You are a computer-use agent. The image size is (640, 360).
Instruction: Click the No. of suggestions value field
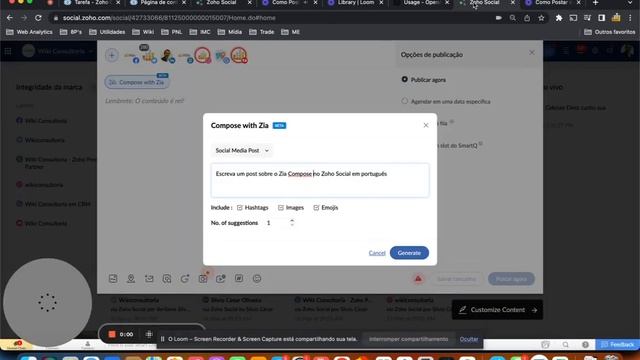278,223
